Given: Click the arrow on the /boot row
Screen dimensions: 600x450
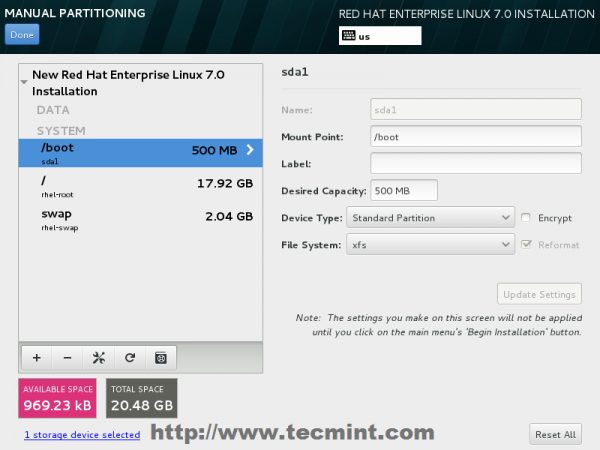Looking at the screenshot, I should coord(250,150).
